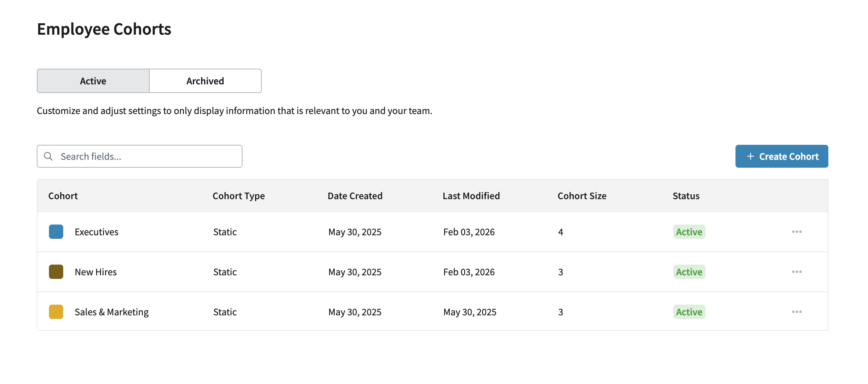Click the blue Executives color swatch
This screenshot has height=384, width=868.
[x=56, y=232]
